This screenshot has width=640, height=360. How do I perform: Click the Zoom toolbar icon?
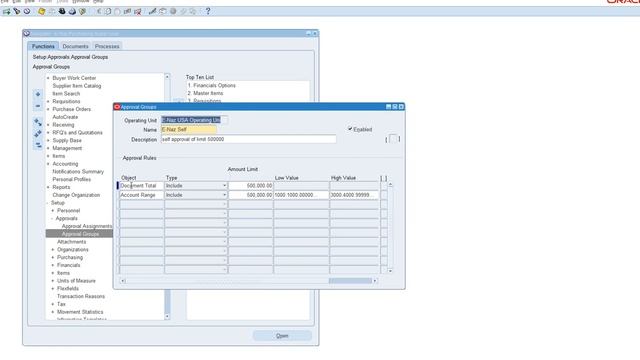pyautogui.click(x=163, y=11)
